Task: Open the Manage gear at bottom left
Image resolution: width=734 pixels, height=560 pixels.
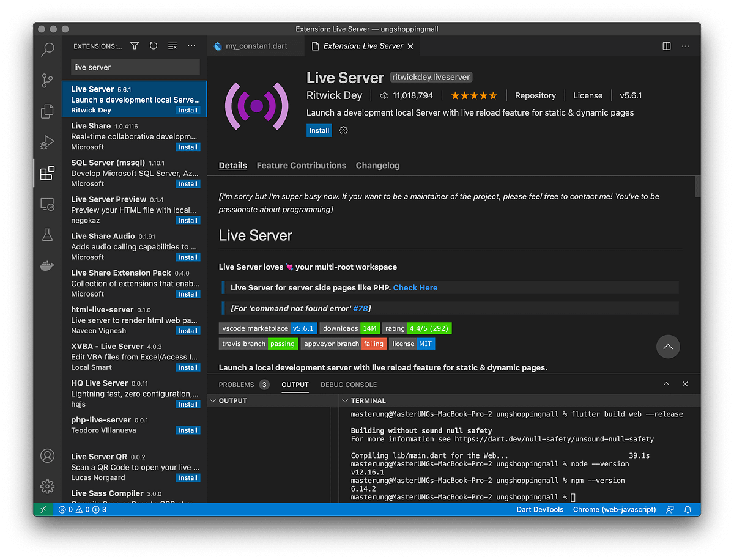Action: tap(47, 486)
